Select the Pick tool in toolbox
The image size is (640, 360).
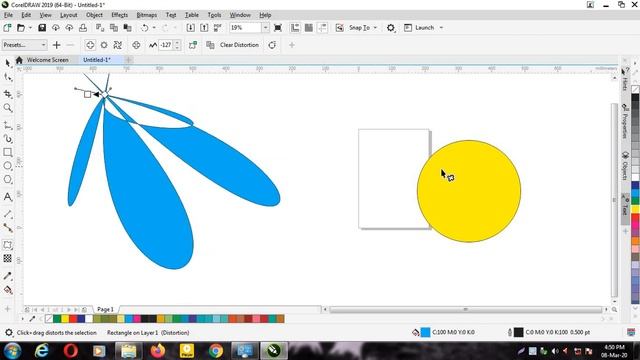(7, 63)
